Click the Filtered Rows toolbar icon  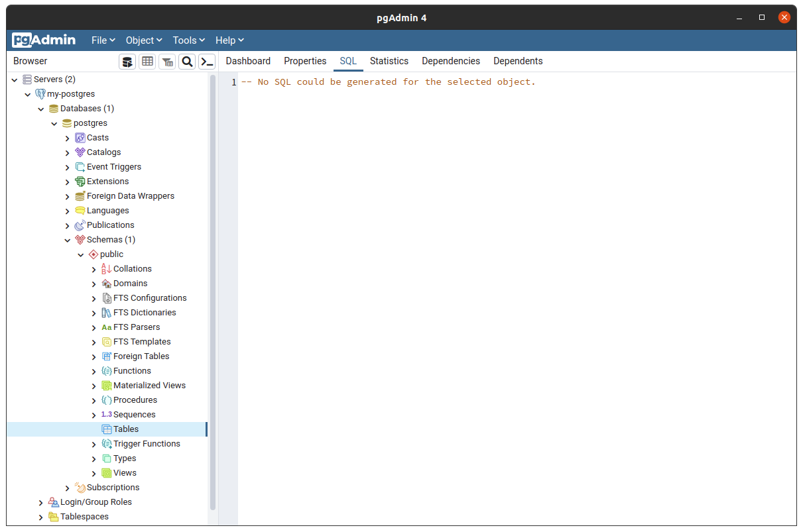[167, 62]
